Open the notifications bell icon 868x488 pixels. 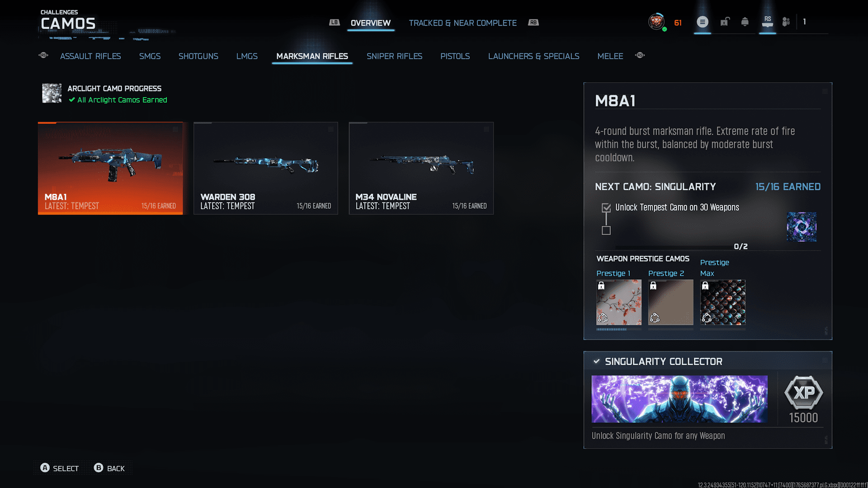click(745, 22)
